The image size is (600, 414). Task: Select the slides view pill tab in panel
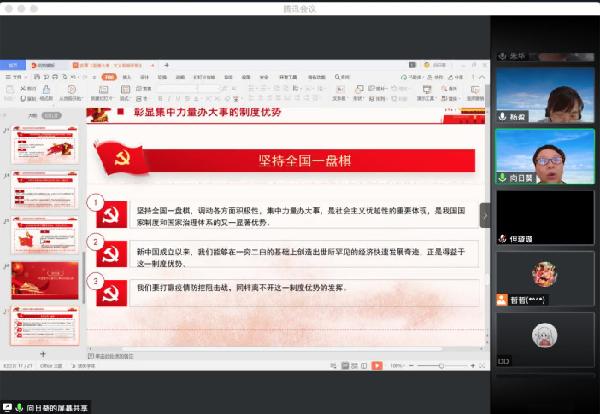51,115
